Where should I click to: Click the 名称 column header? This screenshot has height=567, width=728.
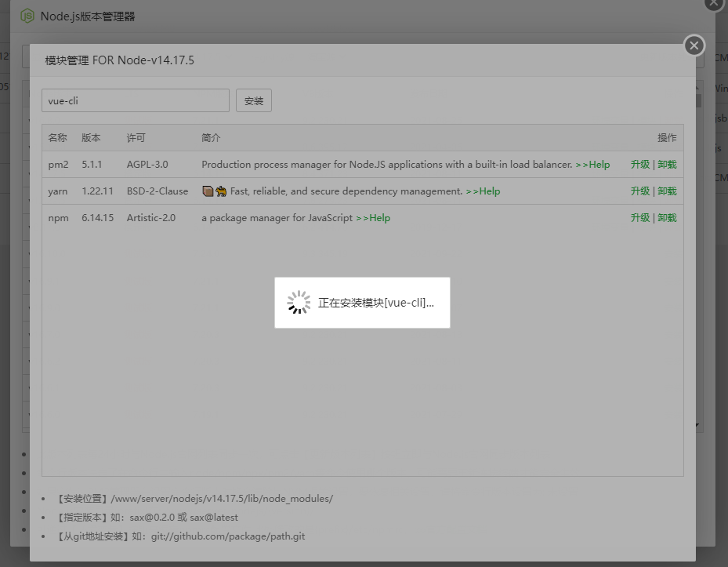(57, 137)
